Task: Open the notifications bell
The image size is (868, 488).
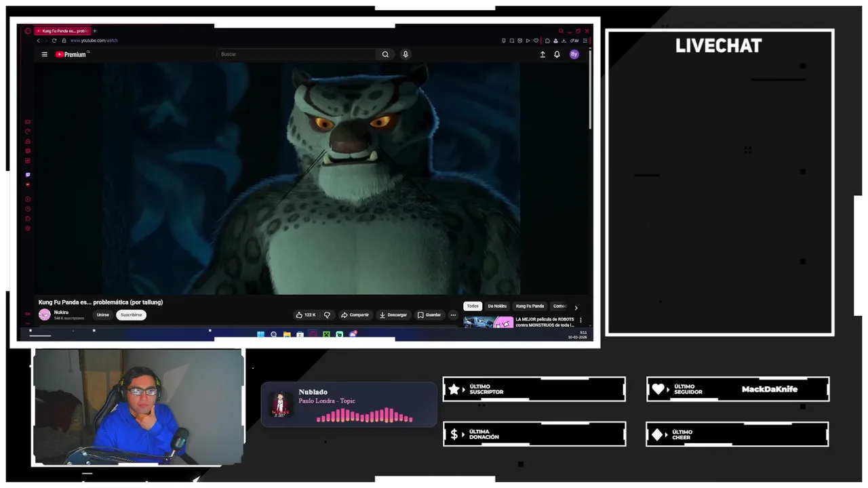Action: [x=557, y=54]
